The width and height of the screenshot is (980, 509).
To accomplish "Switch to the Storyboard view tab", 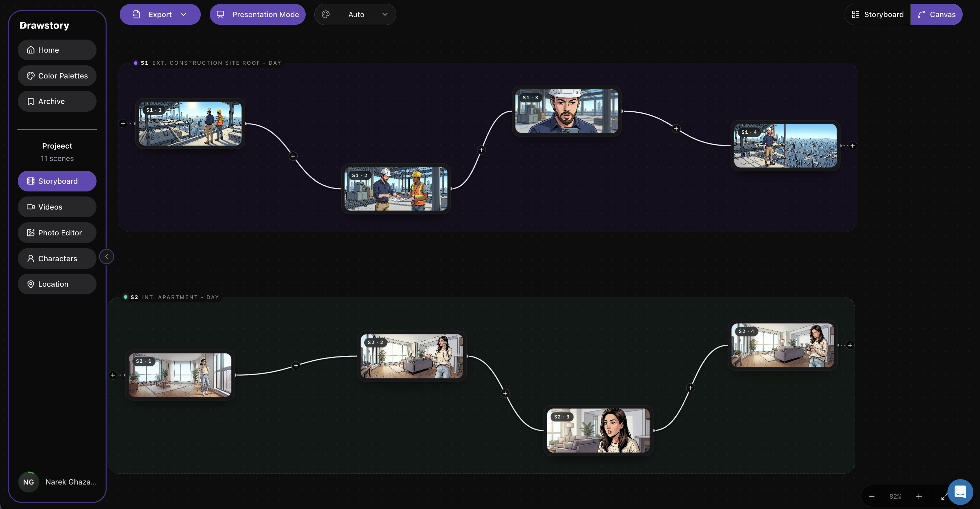I will 878,14.
